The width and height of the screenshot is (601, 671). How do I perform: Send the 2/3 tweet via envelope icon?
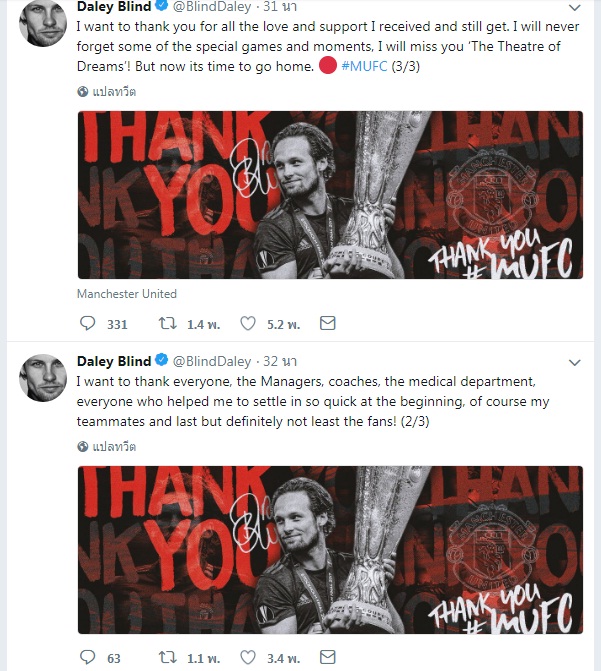tap(327, 657)
